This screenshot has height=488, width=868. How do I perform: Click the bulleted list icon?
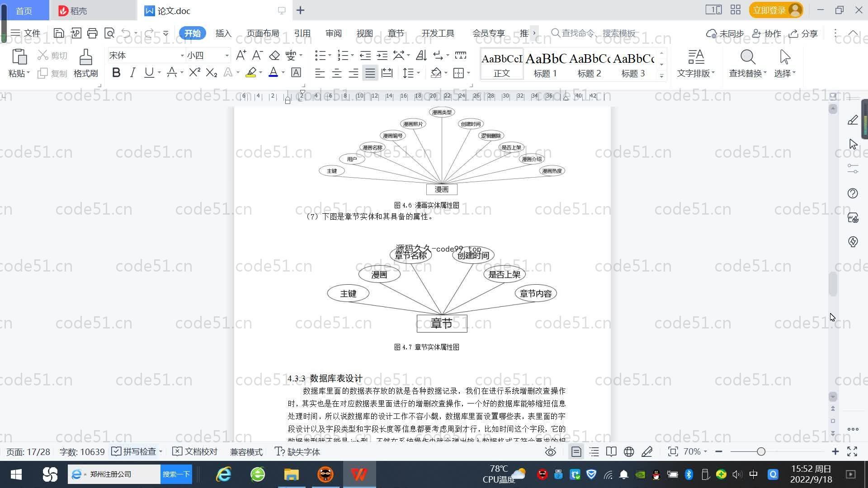(x=320, y=56)
